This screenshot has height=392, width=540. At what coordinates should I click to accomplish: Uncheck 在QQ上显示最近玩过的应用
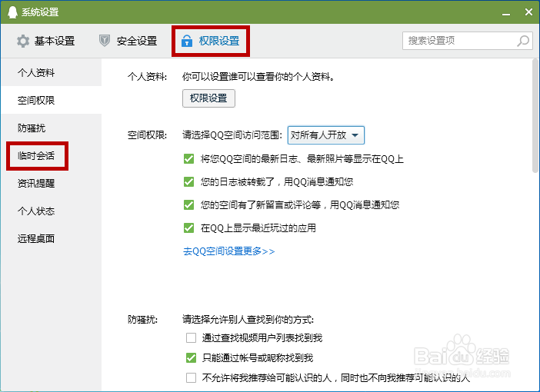(x=188, y=228)
